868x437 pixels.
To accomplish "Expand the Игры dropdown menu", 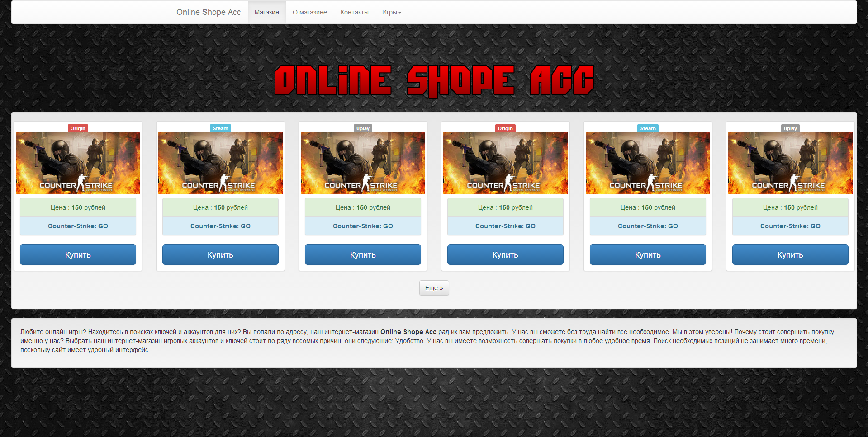I will tap(392, 12).
